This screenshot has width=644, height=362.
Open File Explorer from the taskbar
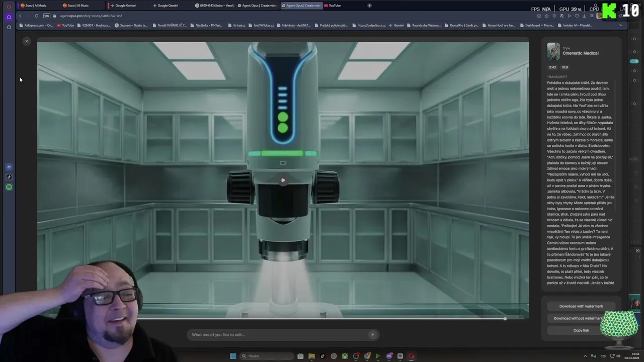click(x=311, y=356)
